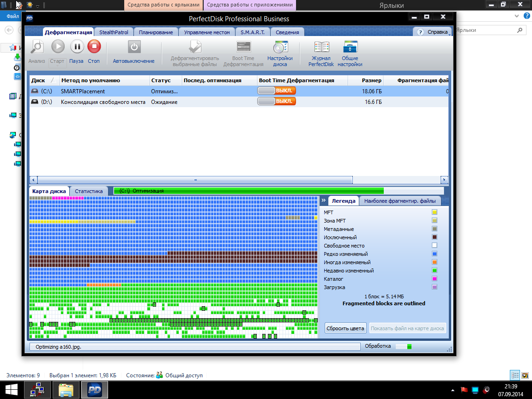Click Каталог magenta color swatch
The image size is (532, 399).
coord(434,278)
